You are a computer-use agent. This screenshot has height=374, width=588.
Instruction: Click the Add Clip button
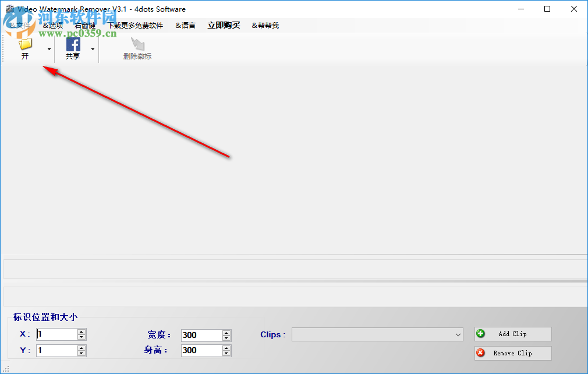click(x=512, y=333)
